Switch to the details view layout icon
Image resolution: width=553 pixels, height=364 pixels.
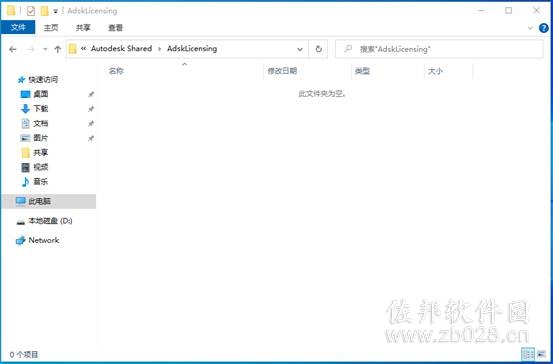528,354
